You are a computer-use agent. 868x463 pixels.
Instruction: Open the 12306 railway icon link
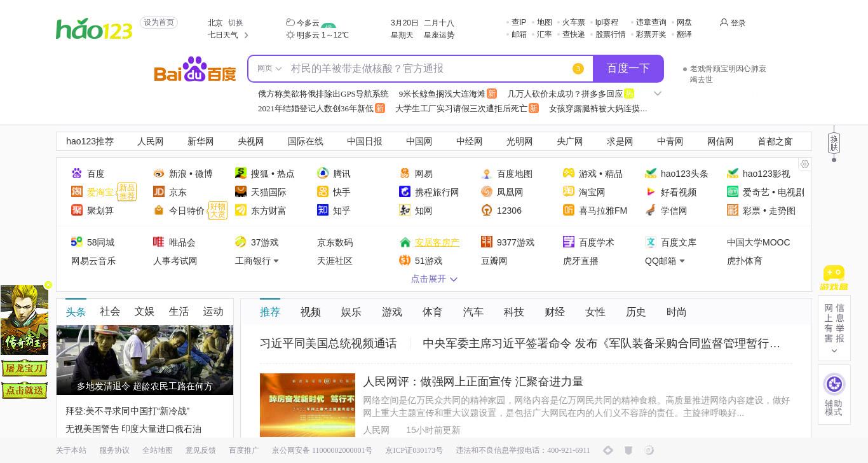click(487, 210)
